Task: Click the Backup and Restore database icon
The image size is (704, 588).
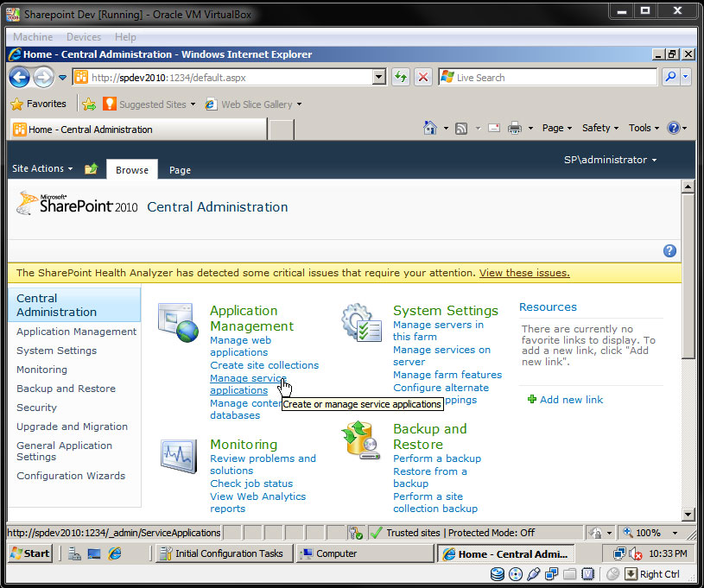Action: (361, 440)
